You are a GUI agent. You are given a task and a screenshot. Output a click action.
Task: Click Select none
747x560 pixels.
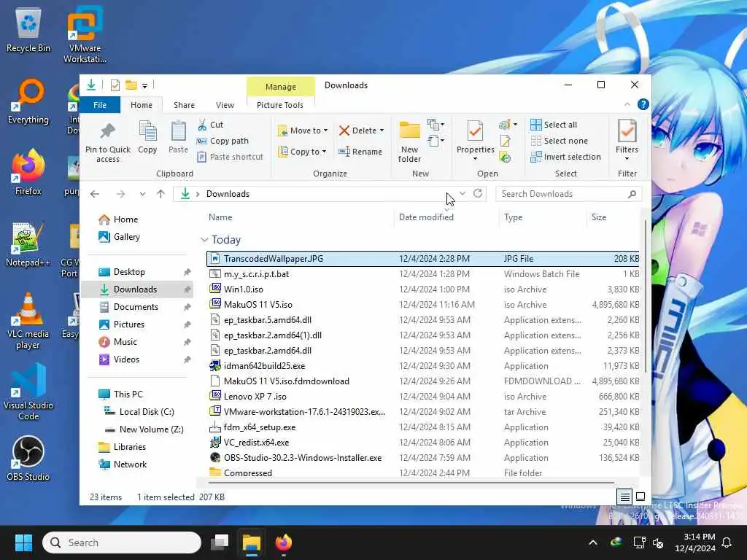tap(560, 141)
